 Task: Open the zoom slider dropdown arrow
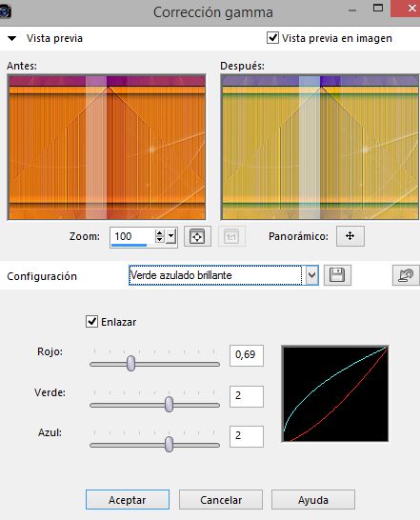pyautogui.click(x=170, y=236)
